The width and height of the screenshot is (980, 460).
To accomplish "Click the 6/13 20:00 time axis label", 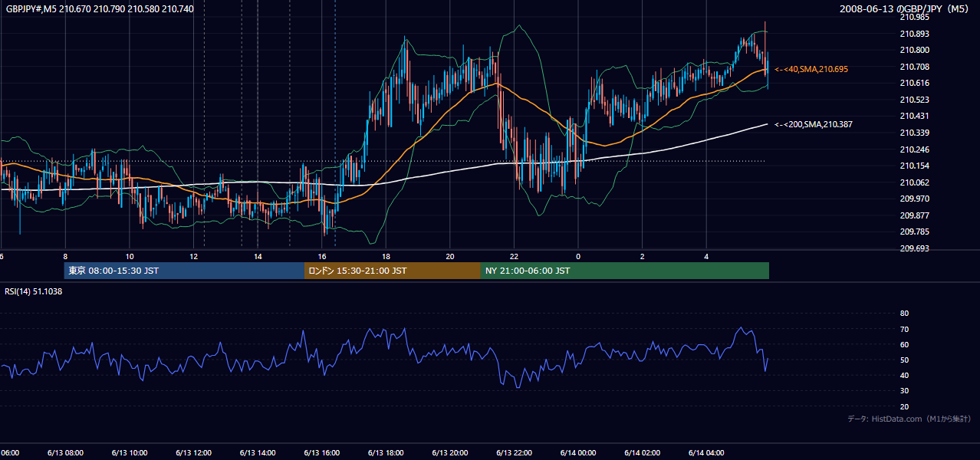I will 450,452.
